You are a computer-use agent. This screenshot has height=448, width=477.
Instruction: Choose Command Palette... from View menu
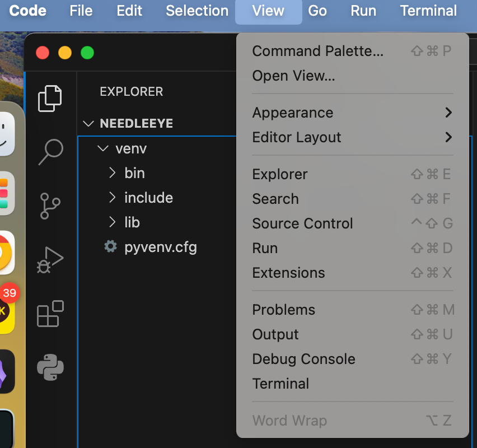point(352,51)
